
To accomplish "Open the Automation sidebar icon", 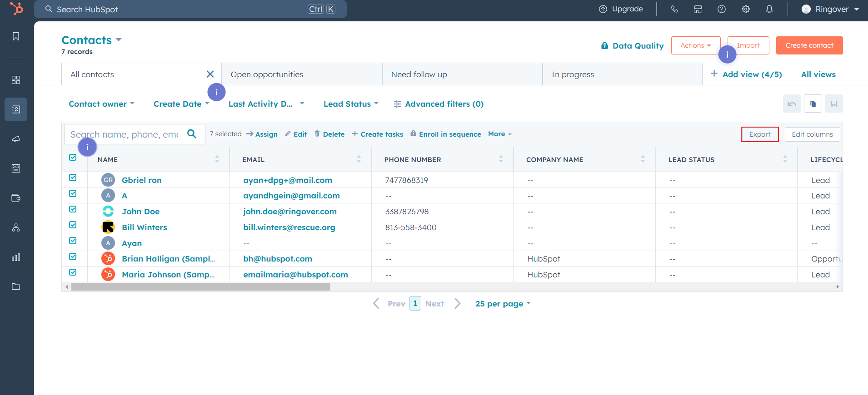I will (x=16, y=227).
